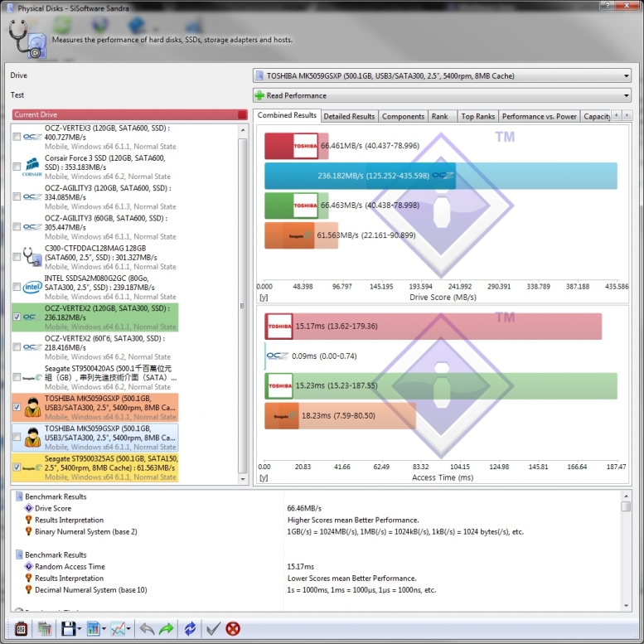644x644 pixels.
Task: Tick the C300-CTFDDAC128MAG checkbox
Action: click(x=17, y=257)
